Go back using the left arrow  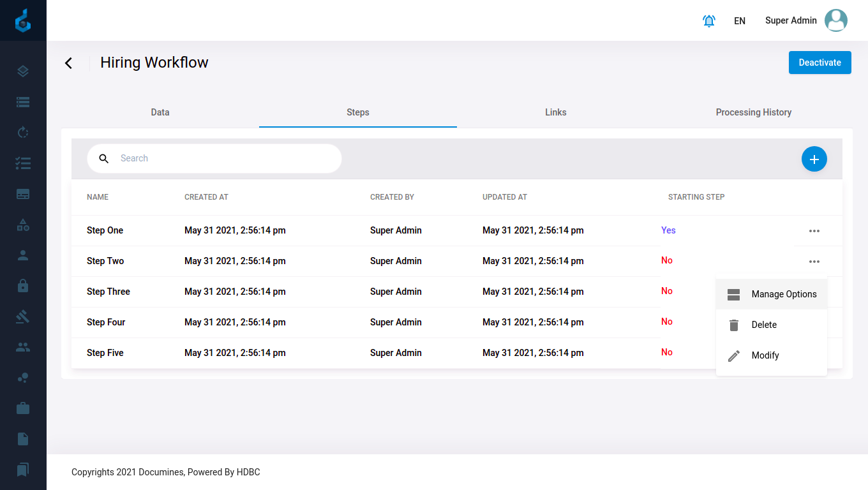tap(69, 63)
